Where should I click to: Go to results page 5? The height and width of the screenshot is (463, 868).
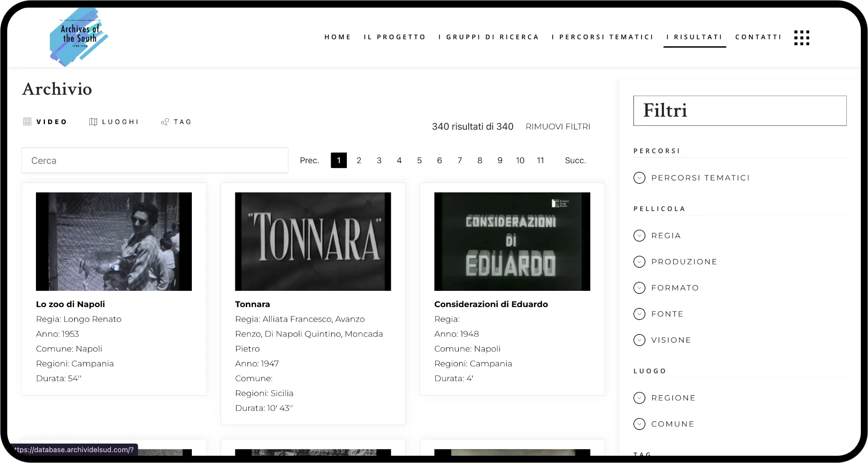tap(419, 160)
